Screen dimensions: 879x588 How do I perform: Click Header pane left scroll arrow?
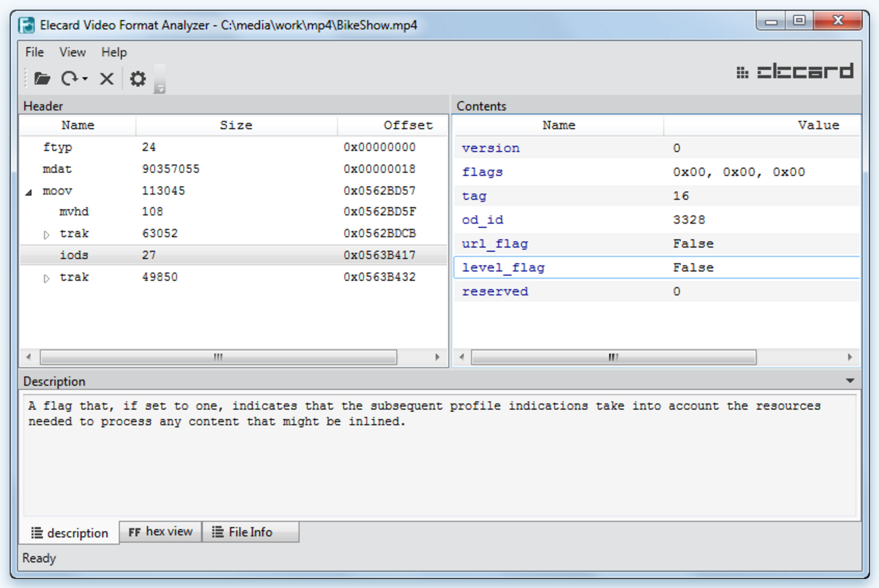28,357
